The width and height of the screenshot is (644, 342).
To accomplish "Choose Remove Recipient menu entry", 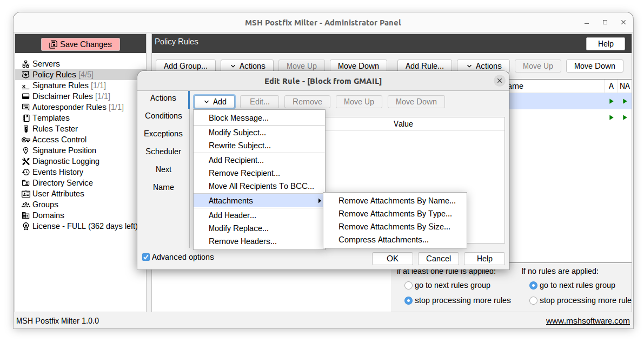I will tap(259, 173).
